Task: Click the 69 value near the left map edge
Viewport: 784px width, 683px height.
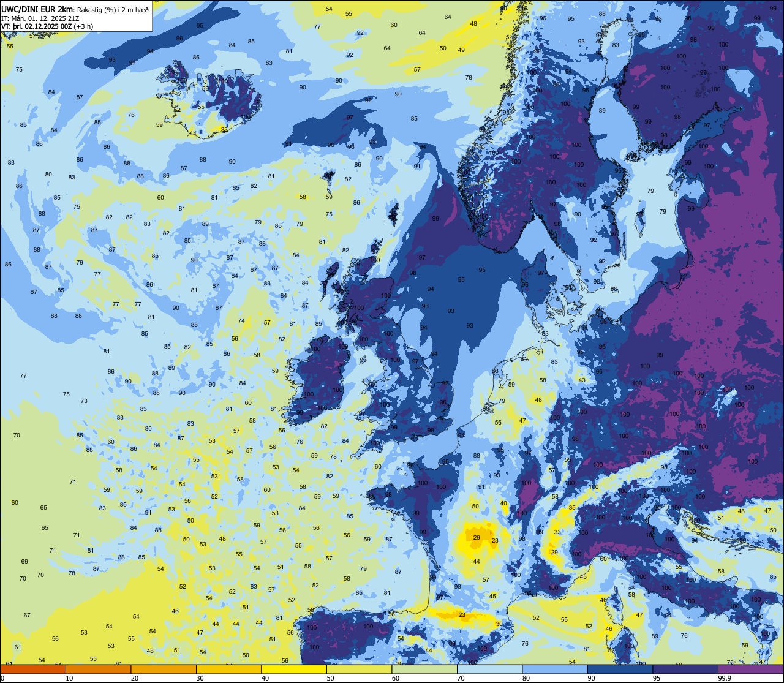Action: [24, 562]
